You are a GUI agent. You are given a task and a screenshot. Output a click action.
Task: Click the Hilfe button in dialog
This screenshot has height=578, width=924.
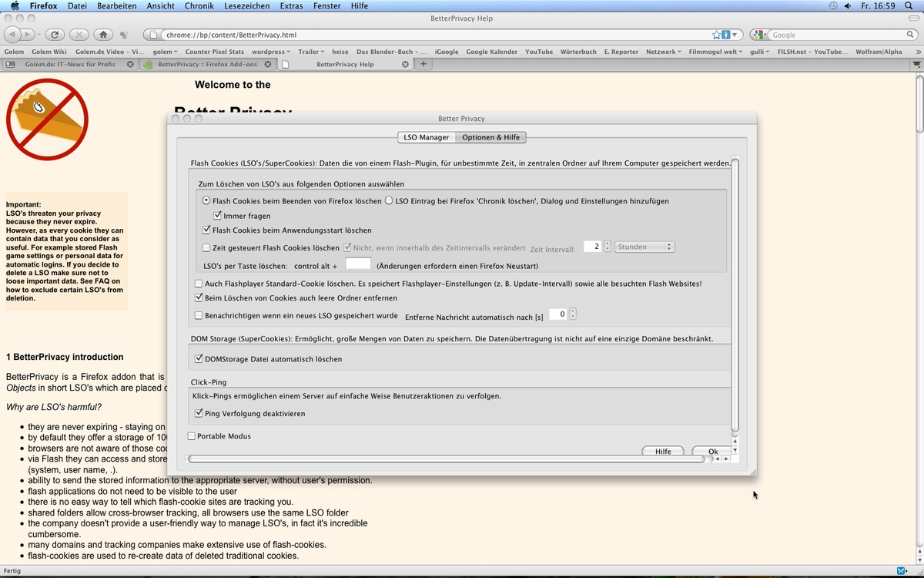663,452
